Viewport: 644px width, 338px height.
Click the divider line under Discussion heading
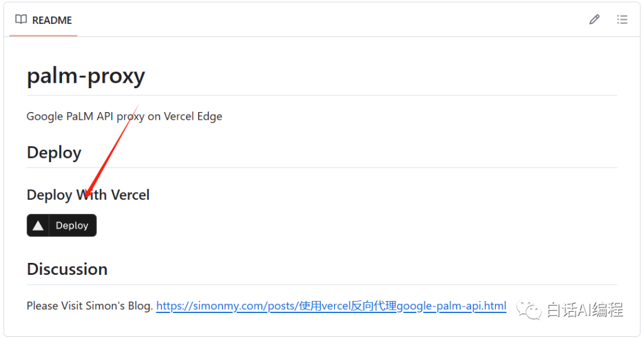point(322,285)
